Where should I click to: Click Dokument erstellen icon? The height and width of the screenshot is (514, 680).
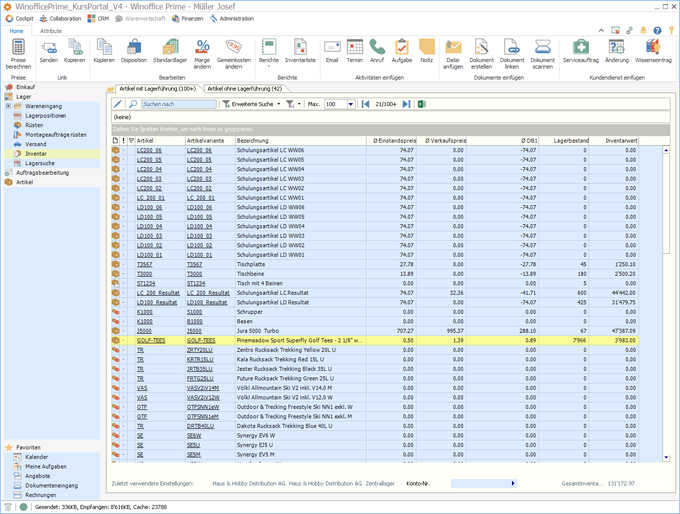tap(481, 47)
